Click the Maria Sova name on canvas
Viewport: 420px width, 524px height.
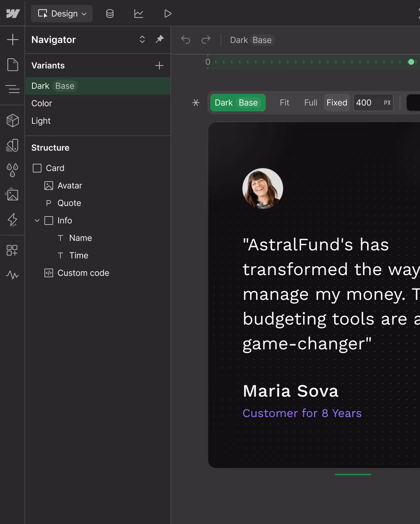click(x=291, y=391)
